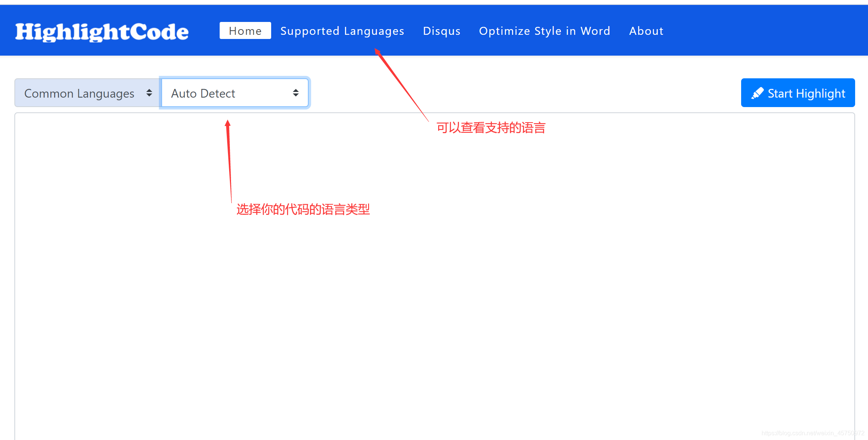
Task: Click the Common Languages up-down arrow icon
Action: pyautogui.click(x=149, y=93)
